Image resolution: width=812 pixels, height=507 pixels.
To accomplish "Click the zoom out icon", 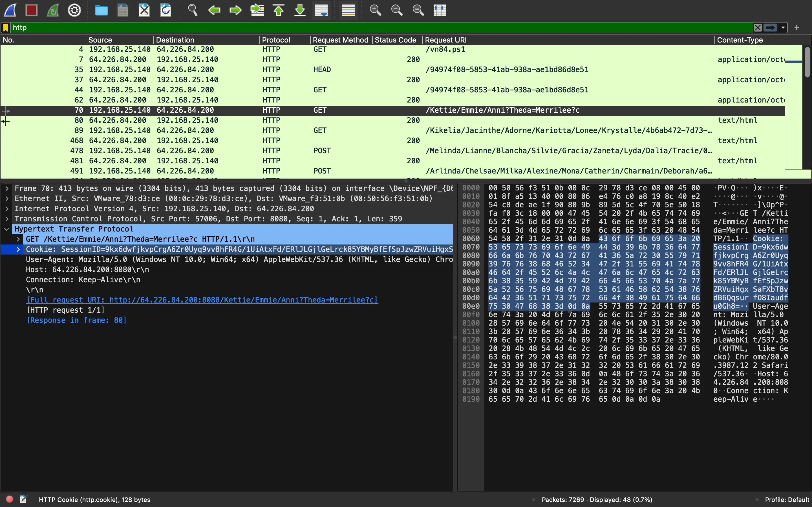I will 396,10.
